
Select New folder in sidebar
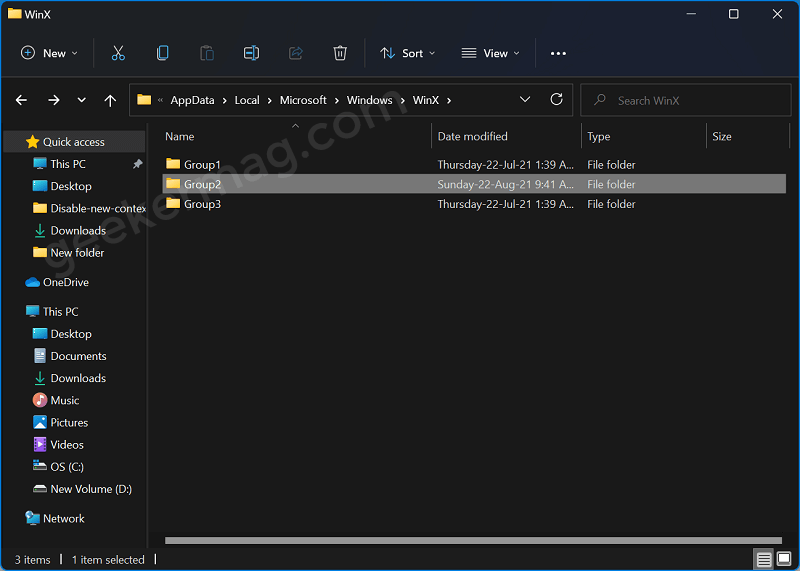[77, 253]
